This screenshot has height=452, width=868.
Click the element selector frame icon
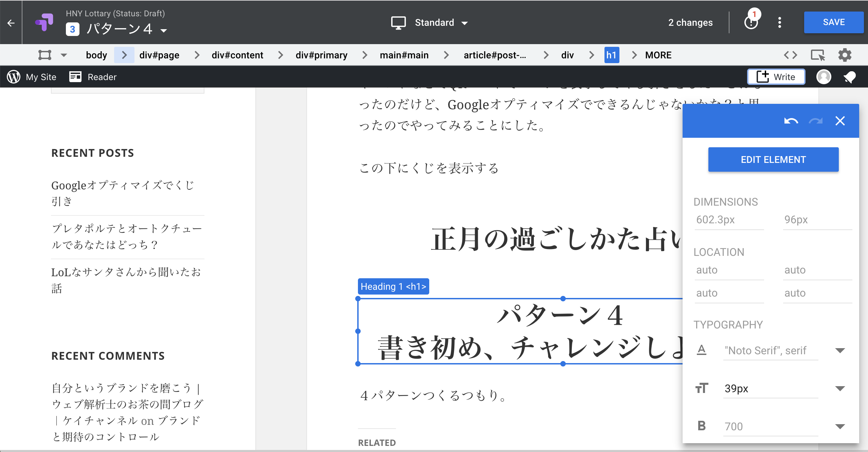(x=45, y=55)
